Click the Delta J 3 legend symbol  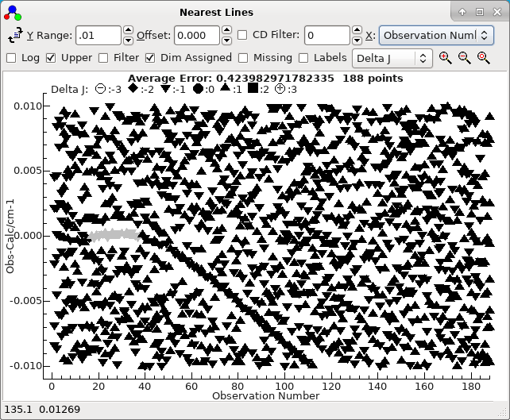point(280,88)
